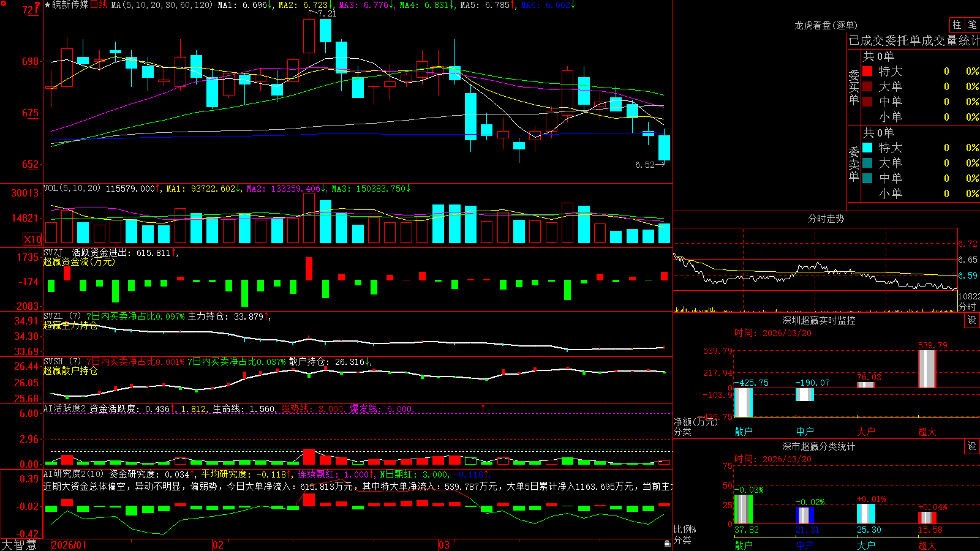Image resolution: width=980 pixels, height=551 pixels.
Task: Click the cyan 特大 sell-order swatch
Action: click(867, 148)
